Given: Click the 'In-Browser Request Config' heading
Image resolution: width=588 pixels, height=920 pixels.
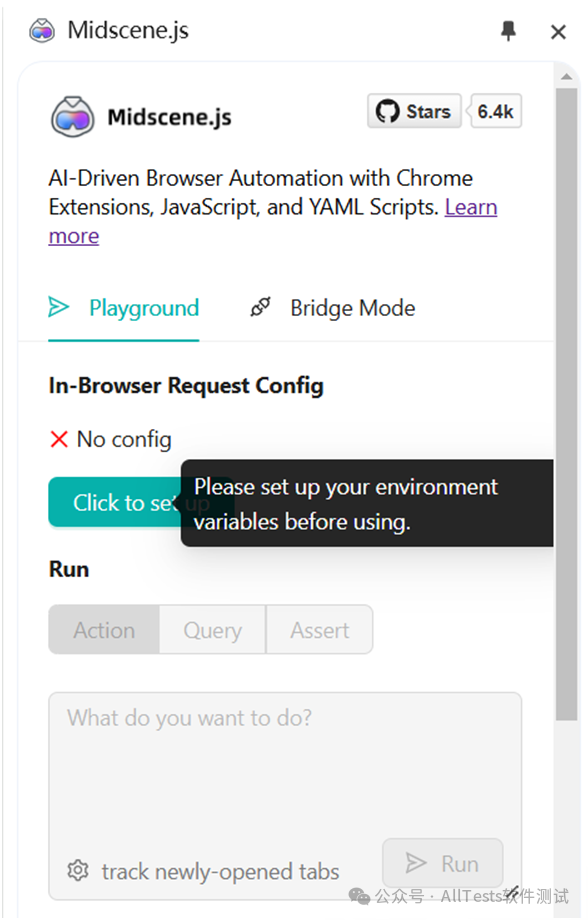Looking at the screenshot, I should click(186, 385).
